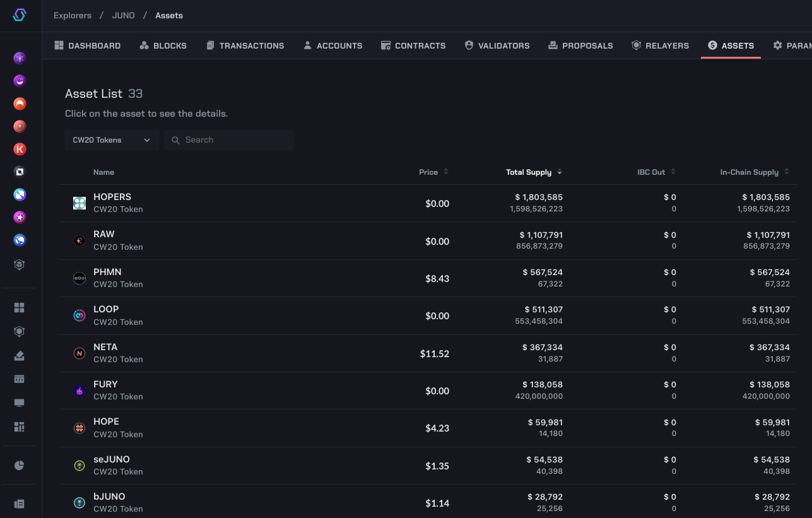
Task: Click the Name column header
Action: (x=103, y=172)
